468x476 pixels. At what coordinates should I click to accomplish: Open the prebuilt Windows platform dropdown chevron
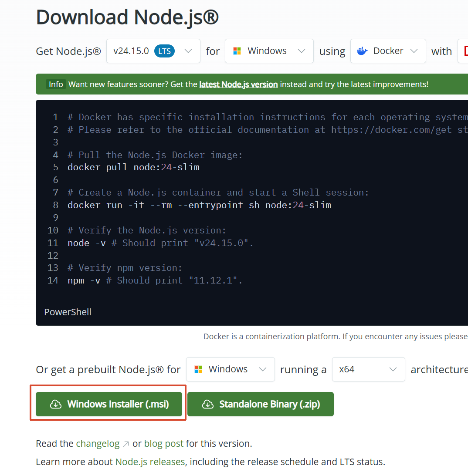click(x=263, y=369)
